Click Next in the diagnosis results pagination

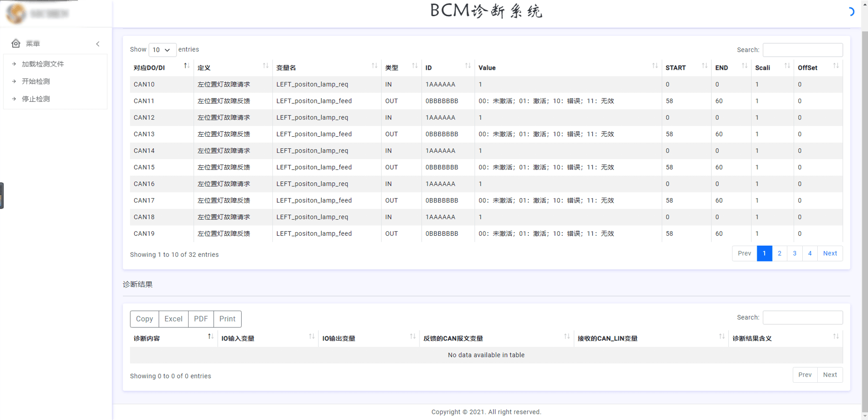tap(830, 375)
